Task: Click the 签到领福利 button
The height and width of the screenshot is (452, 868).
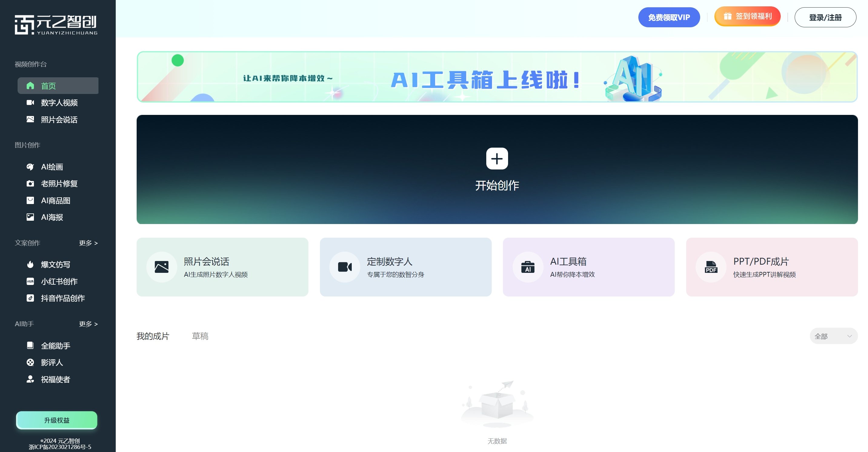Action: pyautogui.click(x=747, y=16)
